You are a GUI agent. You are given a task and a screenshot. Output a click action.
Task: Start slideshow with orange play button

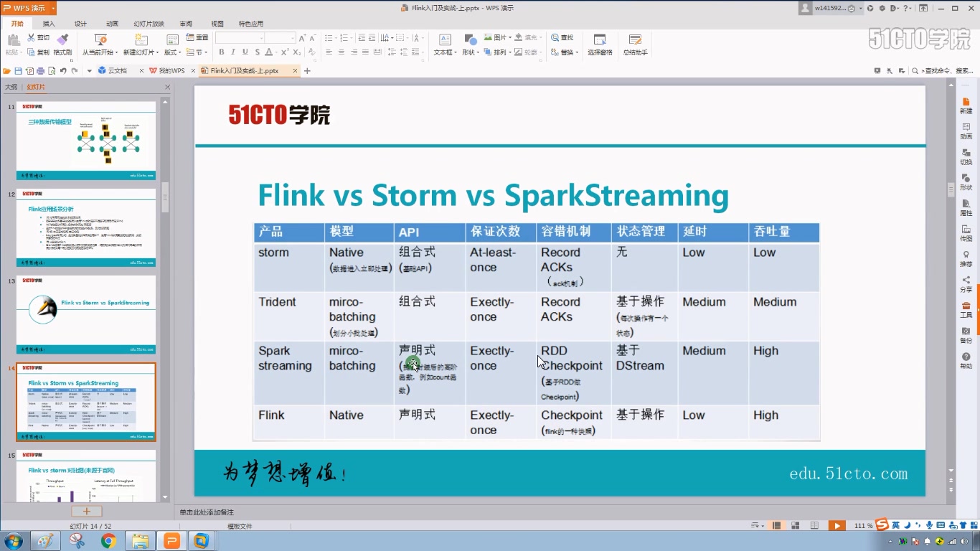(836, 526)
